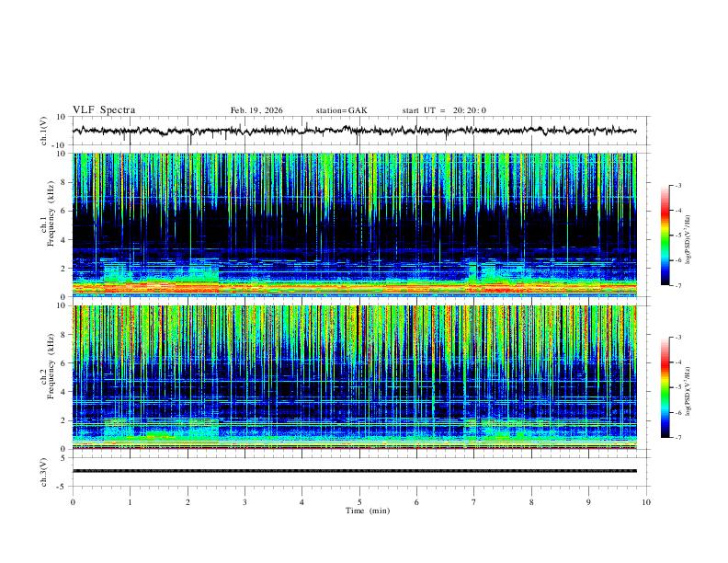The image size is (728, 563).
Task: Click the ch.1 spectrogram plot area
Action: (x=354, y=224)
